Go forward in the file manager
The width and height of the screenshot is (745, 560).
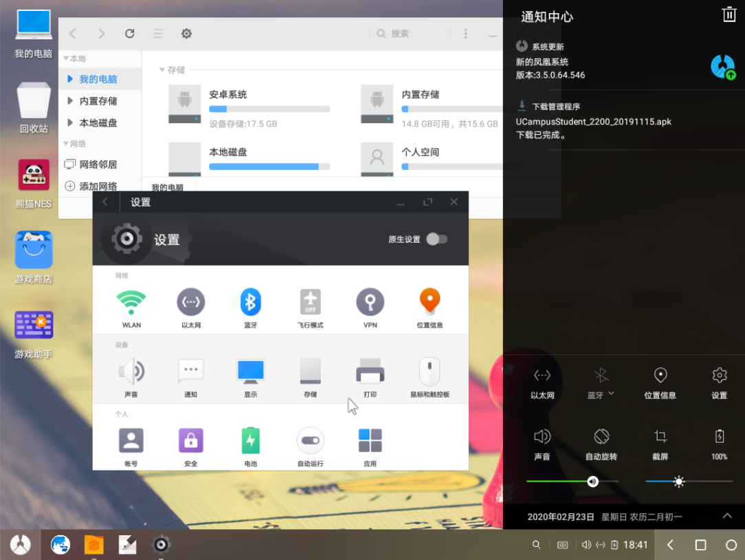click(x=101, y=33)
